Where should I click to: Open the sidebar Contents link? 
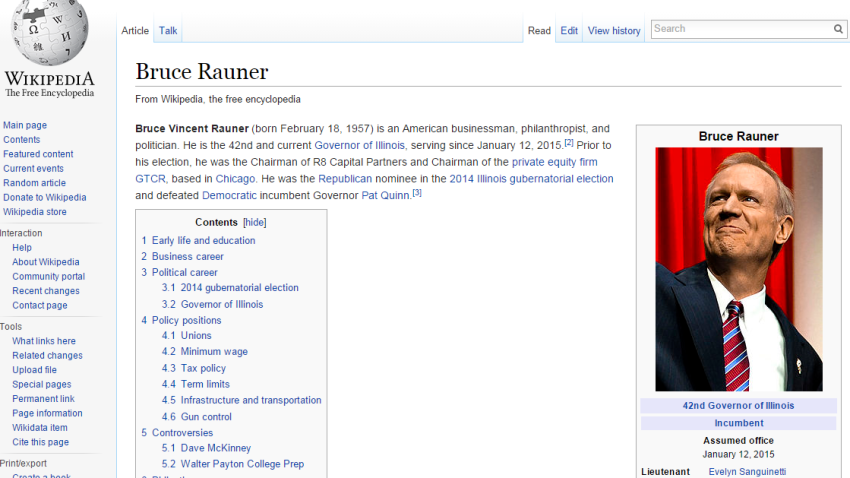[22, 139]
